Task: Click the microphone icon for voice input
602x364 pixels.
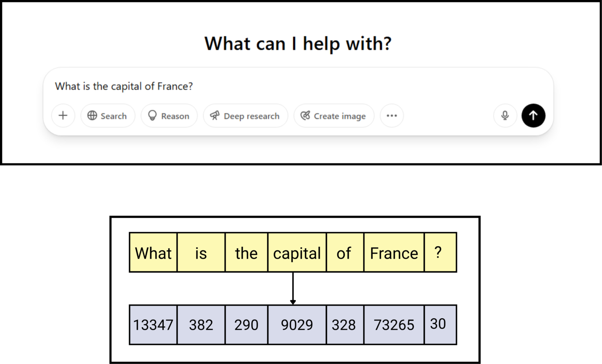Action: point(505,115)
